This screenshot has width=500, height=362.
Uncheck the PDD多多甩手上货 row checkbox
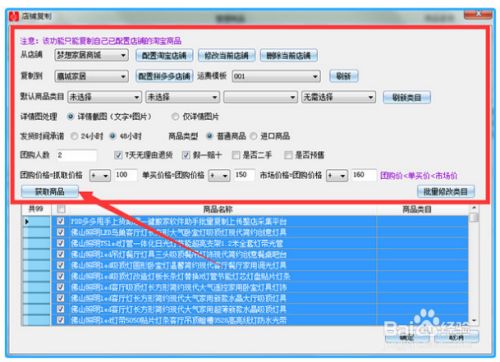(60, 221)
